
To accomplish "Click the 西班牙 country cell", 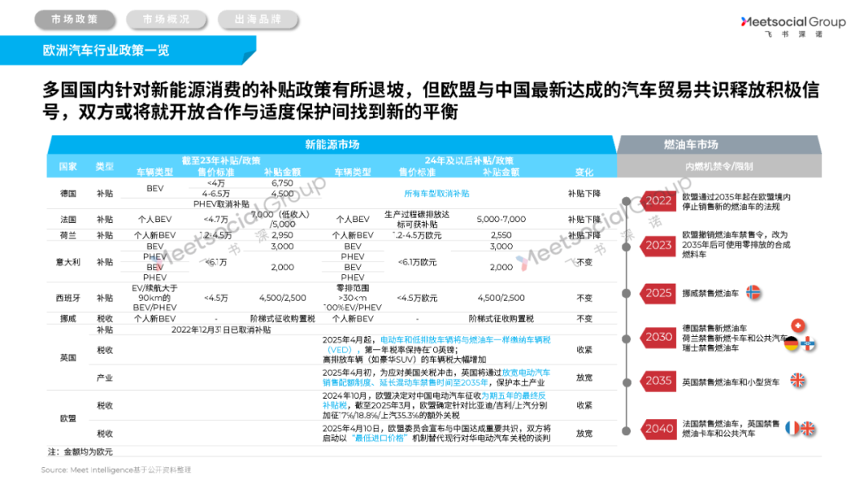I will (x=68, y=298).
